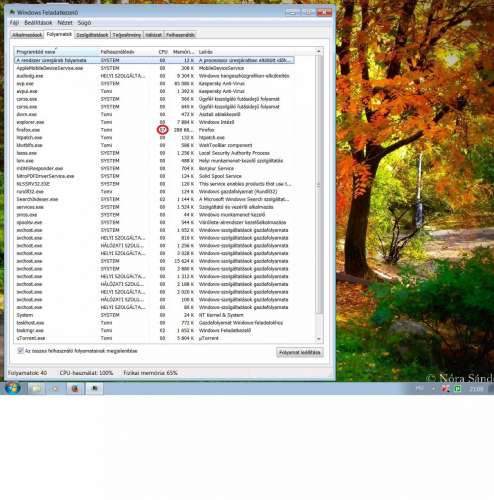Image resolution: width=494 pixels, height=500 pixels.
Task: Open the Súgó menu
Action: (84, 23)
